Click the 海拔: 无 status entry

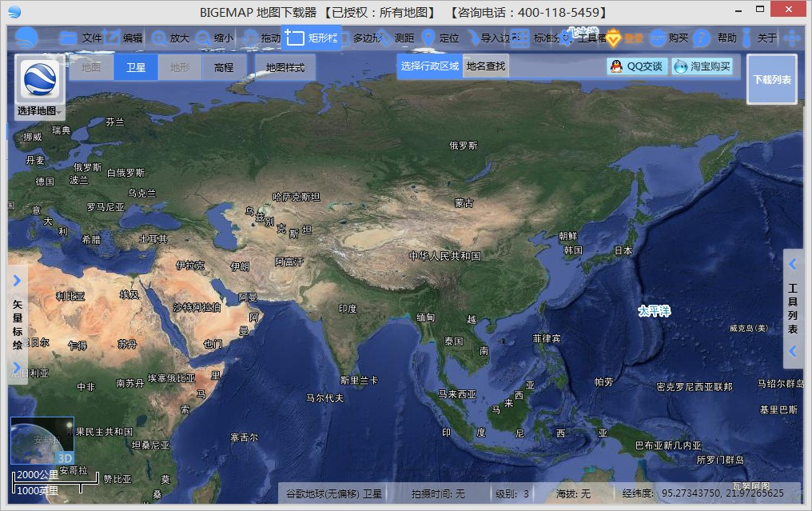573,494
